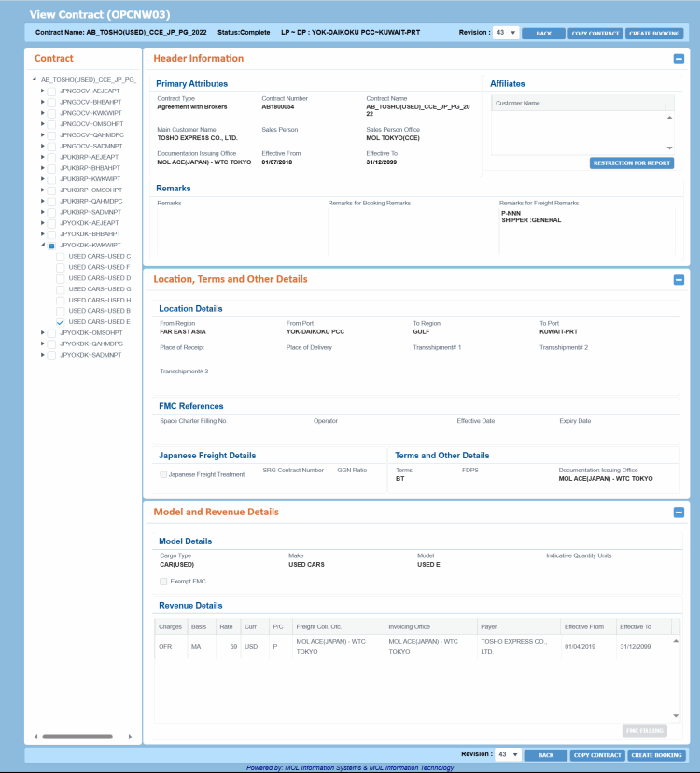700x773 pixels.
Task: Collapse the Header Information section
Action: coord(679,59)
